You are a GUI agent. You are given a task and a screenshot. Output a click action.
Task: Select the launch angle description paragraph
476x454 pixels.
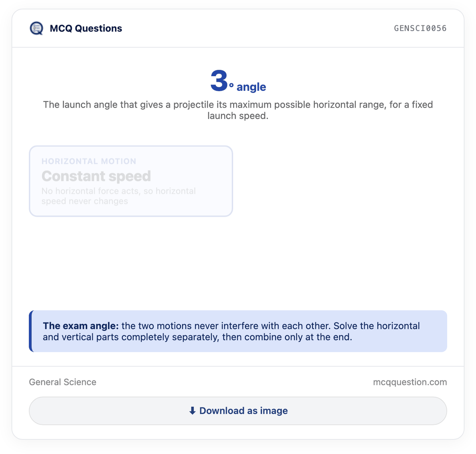(x=238, y=110)
